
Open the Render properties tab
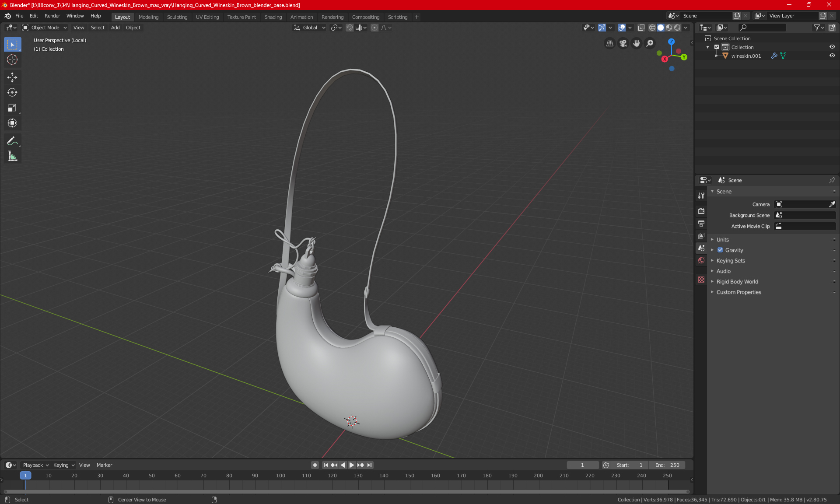[701, 211]
